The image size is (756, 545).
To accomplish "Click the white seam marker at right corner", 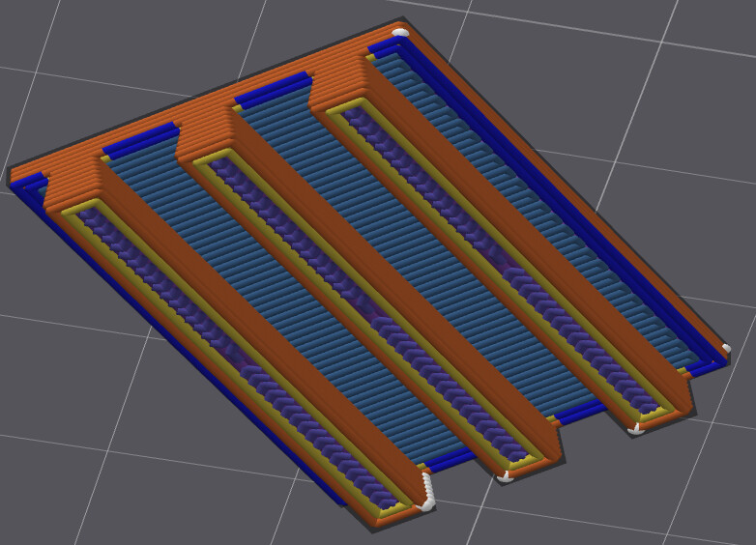I will point(726,349).
